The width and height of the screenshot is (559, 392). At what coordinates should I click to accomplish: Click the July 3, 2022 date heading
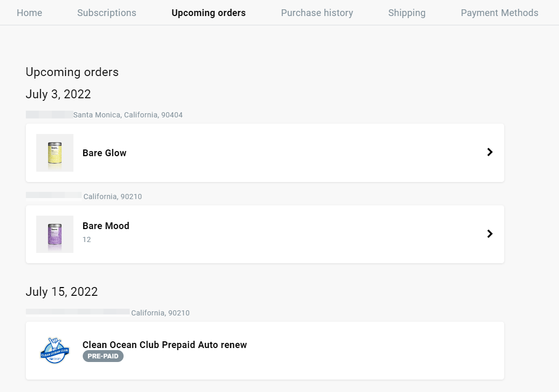click(58, 94)
